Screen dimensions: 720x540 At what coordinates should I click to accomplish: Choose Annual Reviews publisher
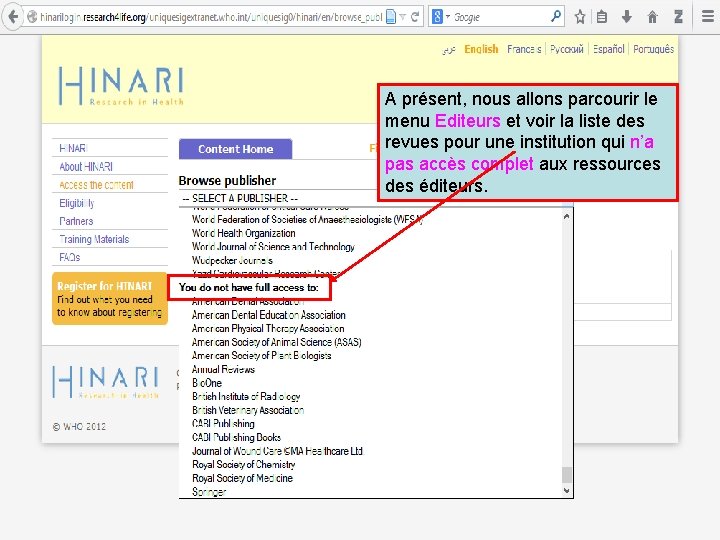(x=223, y=369)
